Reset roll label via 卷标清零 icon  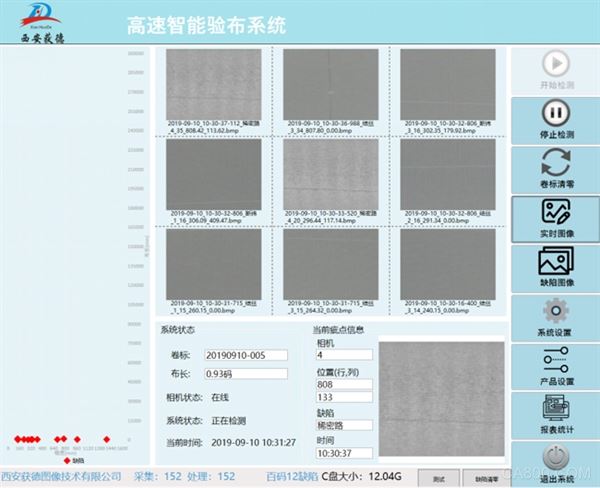(556, 163)
